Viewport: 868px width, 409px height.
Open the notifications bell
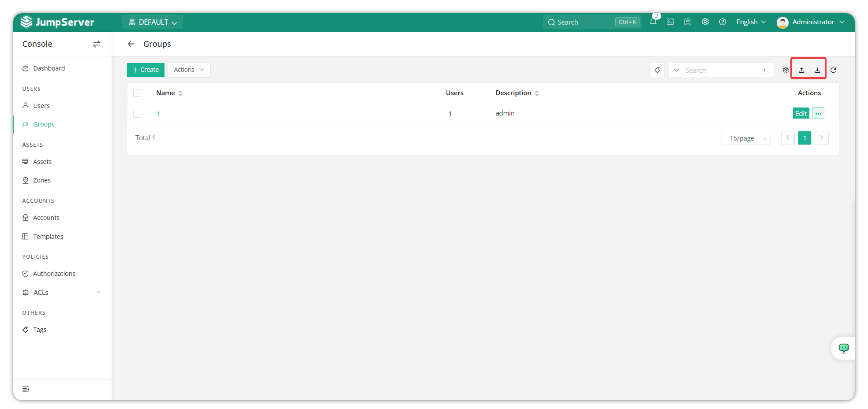click(653, 22)
